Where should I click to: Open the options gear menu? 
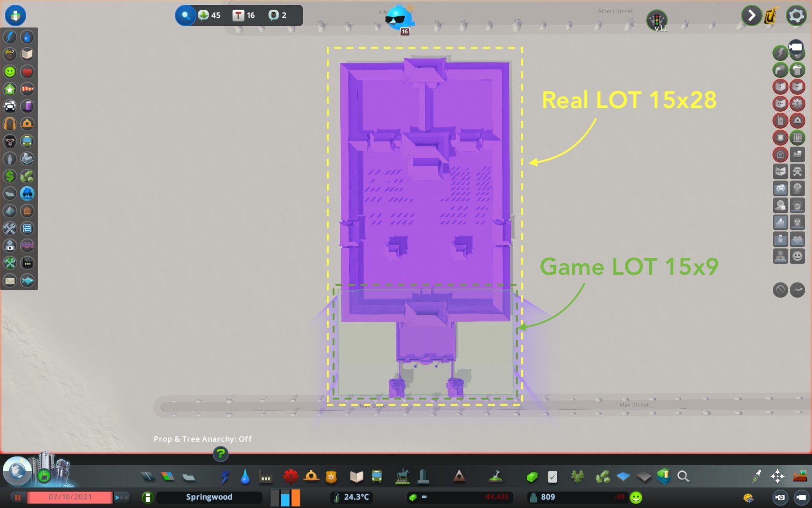click(x=796, y=16)
